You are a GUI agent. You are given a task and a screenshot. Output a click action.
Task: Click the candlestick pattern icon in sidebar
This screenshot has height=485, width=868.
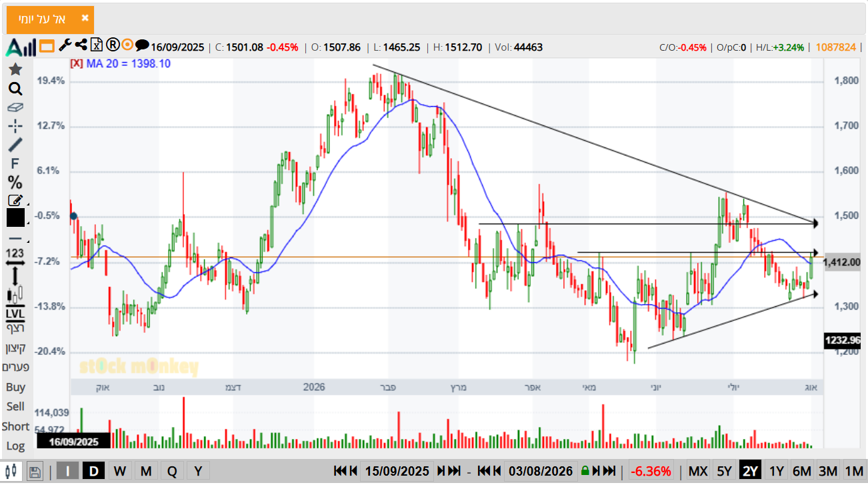coord(15,294)
